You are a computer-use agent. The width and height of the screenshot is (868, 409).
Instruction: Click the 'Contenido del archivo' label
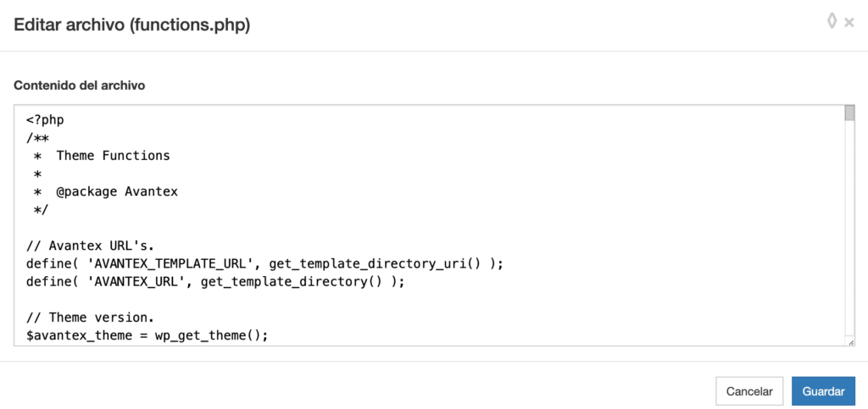(x=79, y=86)
